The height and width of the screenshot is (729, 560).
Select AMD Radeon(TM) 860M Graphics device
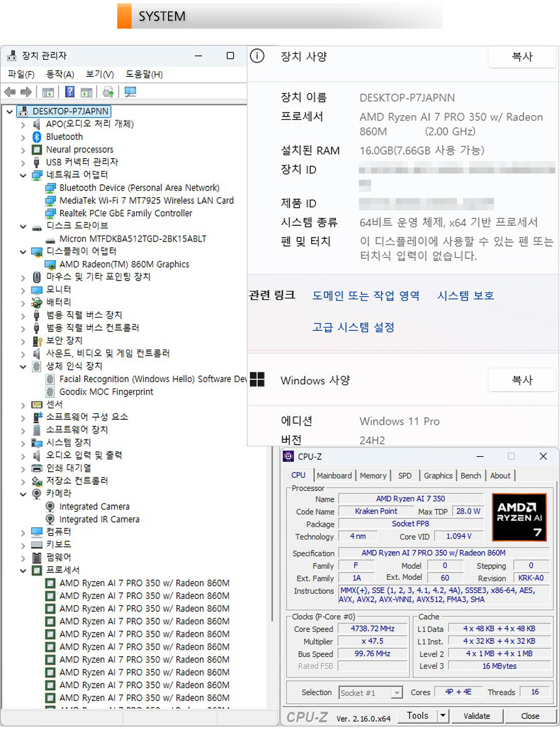(124, 264)
